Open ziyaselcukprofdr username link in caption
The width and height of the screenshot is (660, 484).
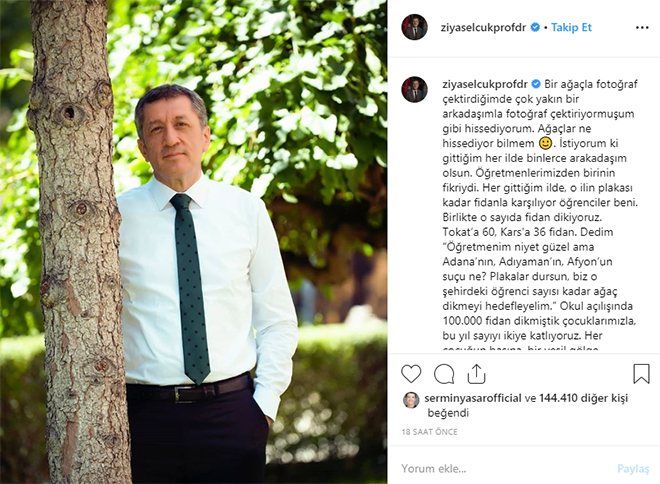pos(484,84)
